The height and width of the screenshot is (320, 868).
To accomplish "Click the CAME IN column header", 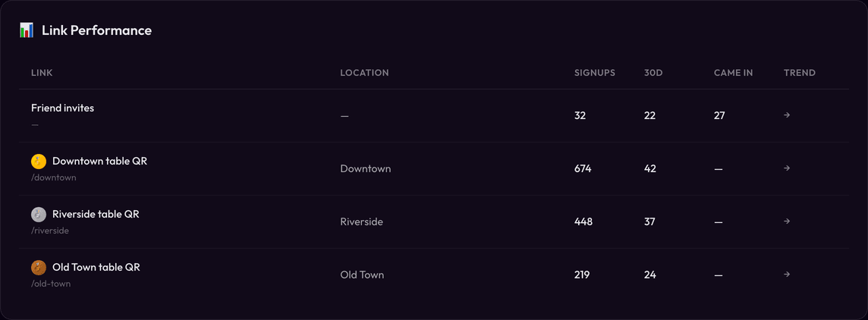I will tap(733, 73).
